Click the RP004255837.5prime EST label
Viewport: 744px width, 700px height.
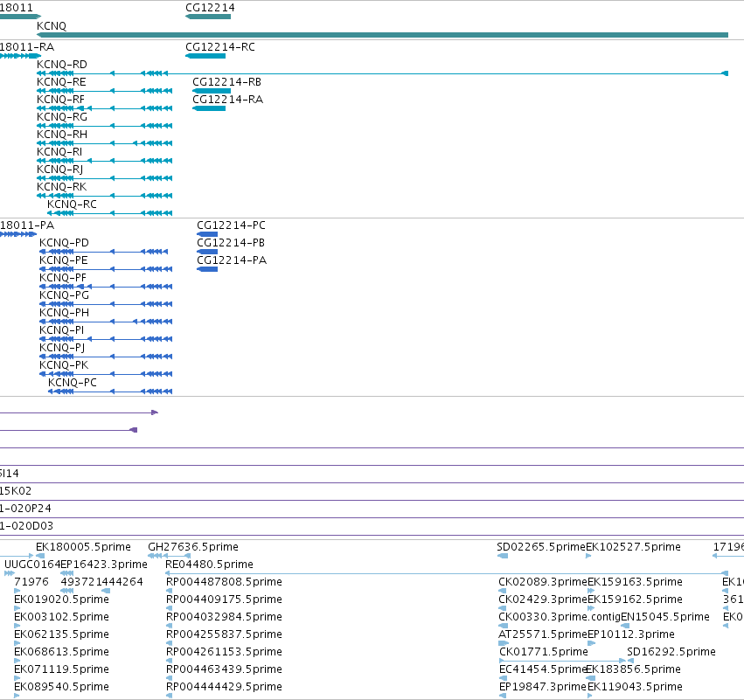pos(224,634)
